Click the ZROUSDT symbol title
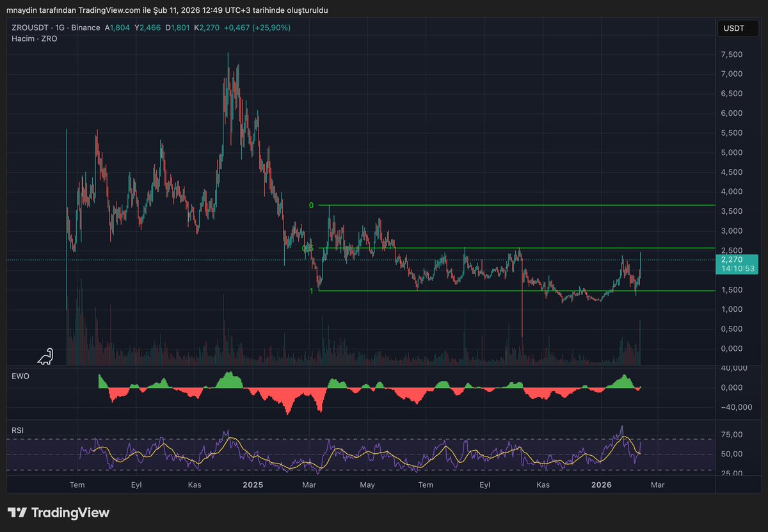 tap(30, 28)
